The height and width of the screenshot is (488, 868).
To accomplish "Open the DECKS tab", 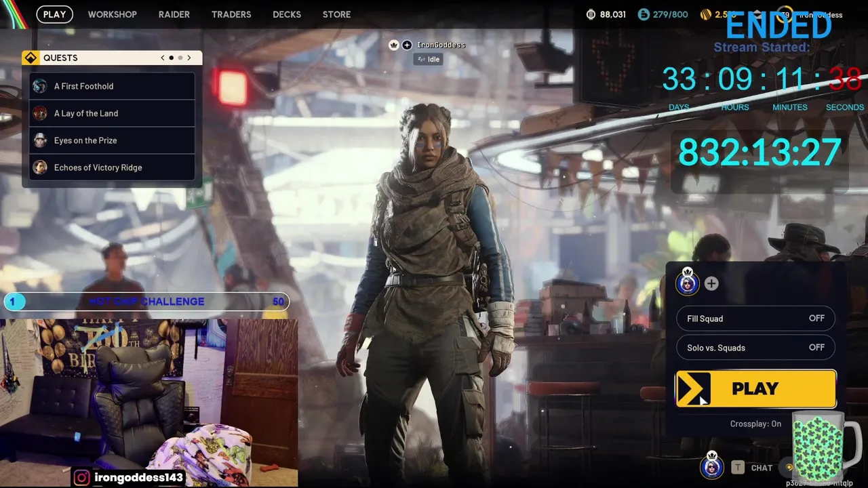I will 287,14.
